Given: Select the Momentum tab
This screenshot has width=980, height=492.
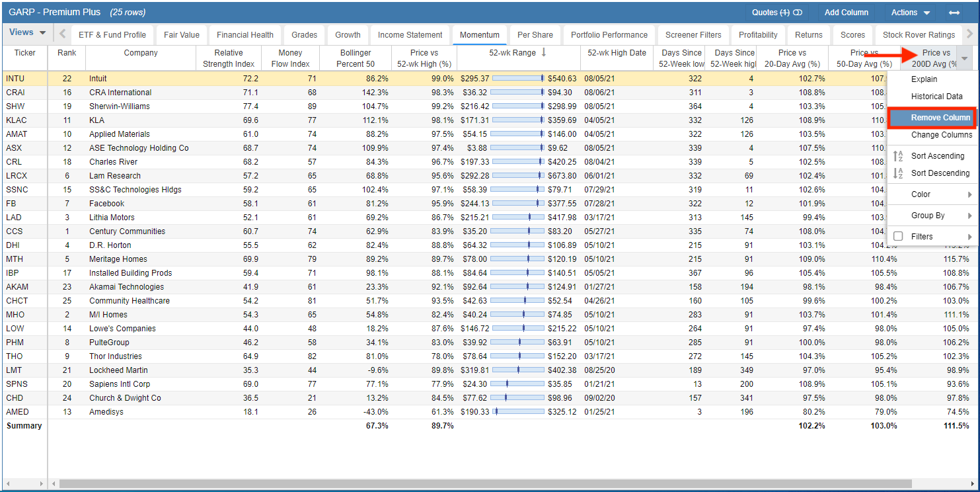Looking at the screenshot, I should (480, 35).
